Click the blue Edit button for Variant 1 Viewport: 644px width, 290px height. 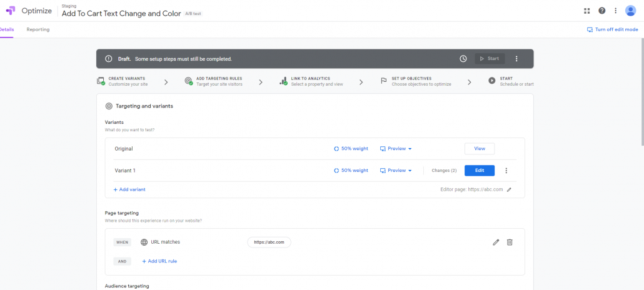tap(480, 171)
